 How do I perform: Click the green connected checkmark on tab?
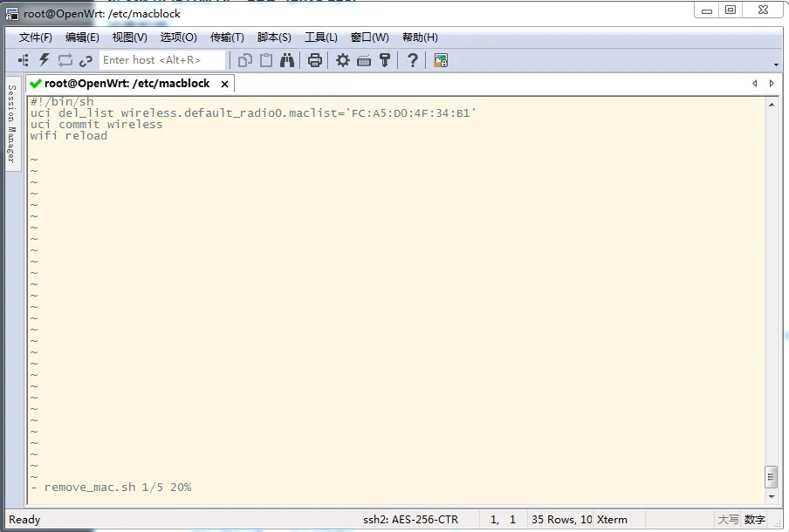coord(35,84)
